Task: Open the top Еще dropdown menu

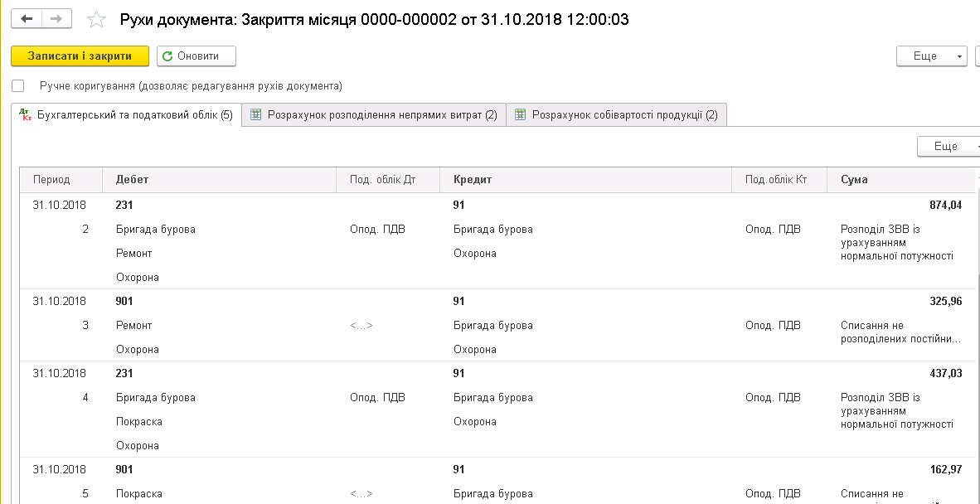Action: tap(931, 56)
